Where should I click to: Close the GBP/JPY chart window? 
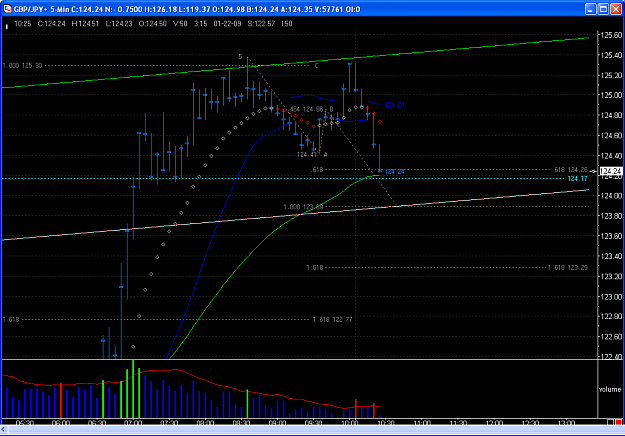pyautogui.click(x=616, y=9)
